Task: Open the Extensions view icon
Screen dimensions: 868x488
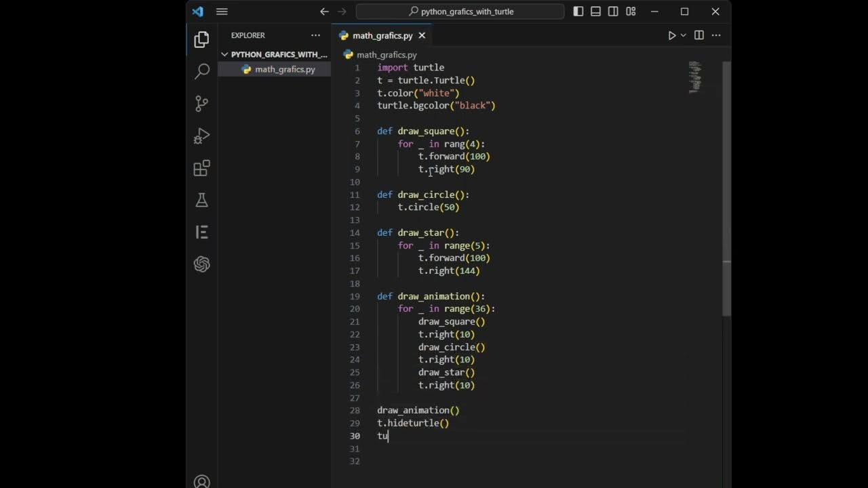Action: pos(201,168)
